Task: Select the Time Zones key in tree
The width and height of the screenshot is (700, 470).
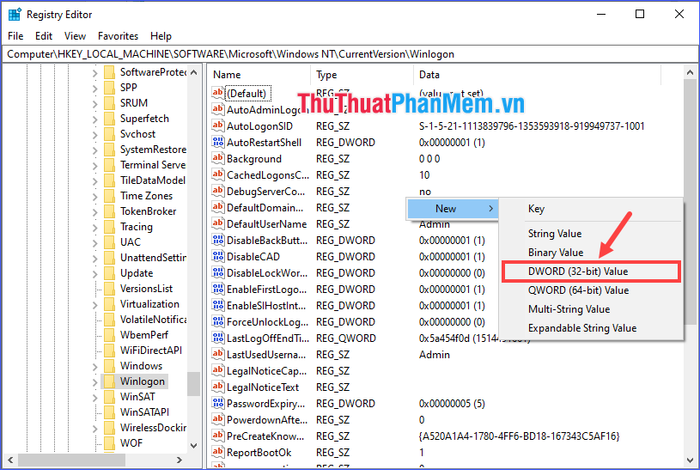Action: tap(147, 196)
